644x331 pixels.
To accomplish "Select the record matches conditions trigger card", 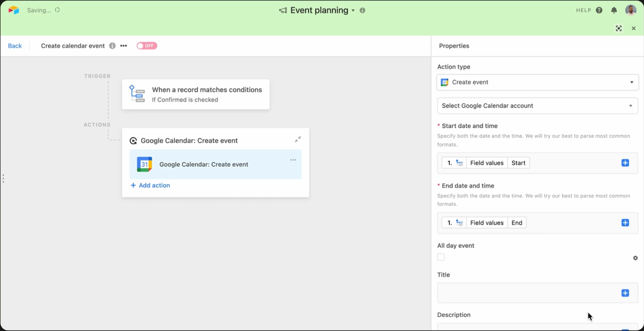I will pyautogui.click(x=196, y=94).
